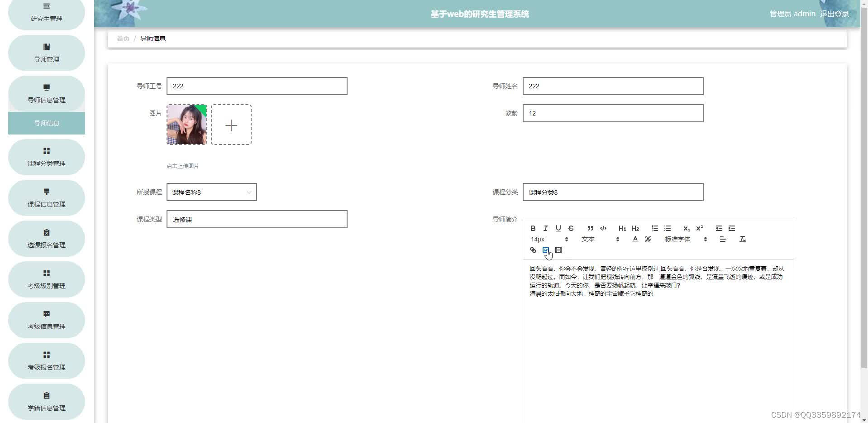Open 考级信息管理 in the sidebar
This screenshot has height=423, width=868.
47,320
